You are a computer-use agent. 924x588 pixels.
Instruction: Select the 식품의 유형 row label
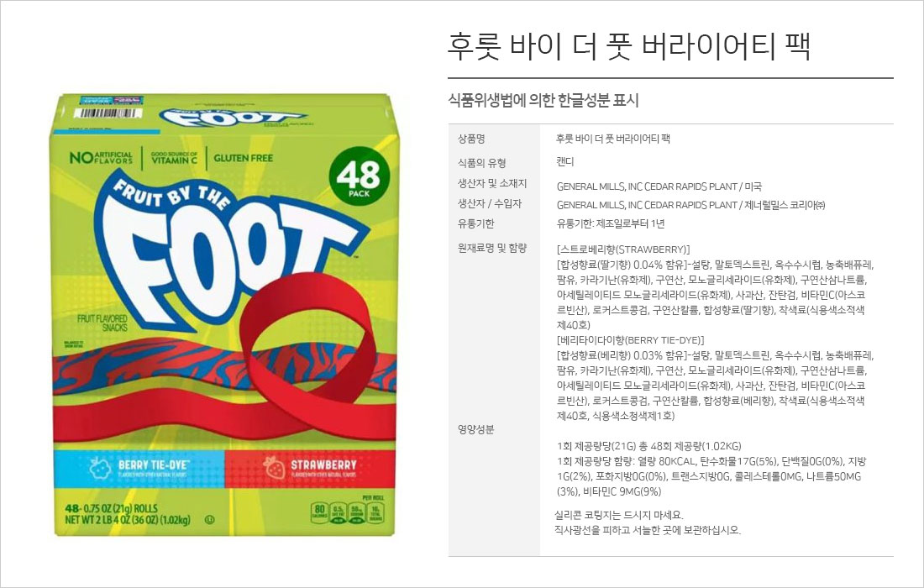482,162
